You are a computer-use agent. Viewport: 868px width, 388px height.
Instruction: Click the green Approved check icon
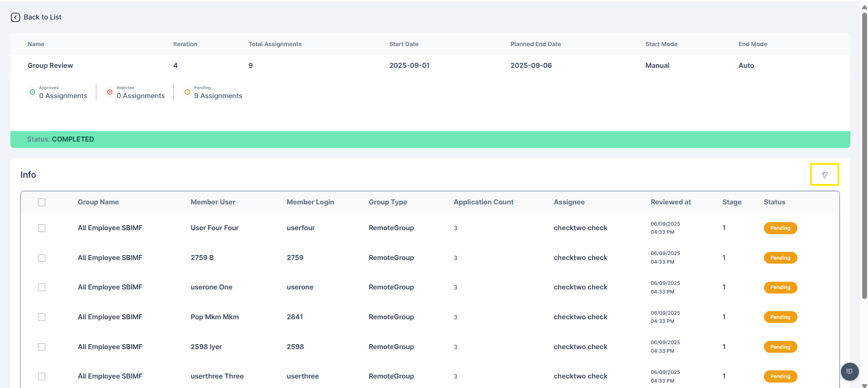pos(32,92)
